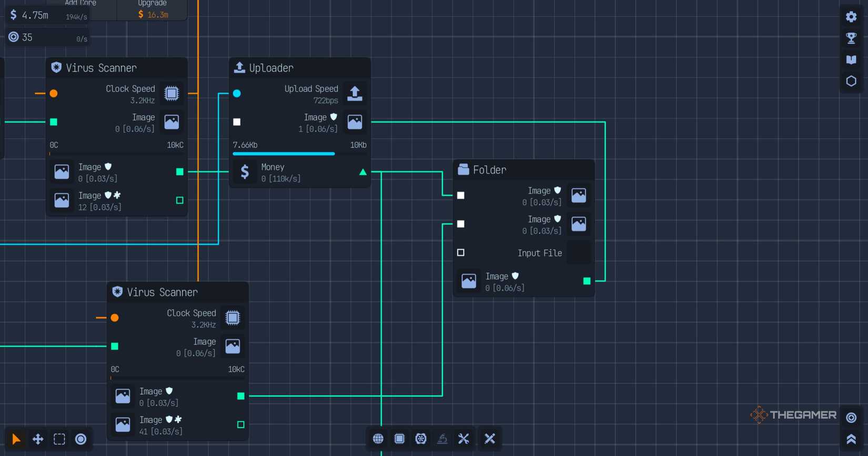Click the Upgrade $16.3m button
The image size is (868, 456).
point(153,9)
